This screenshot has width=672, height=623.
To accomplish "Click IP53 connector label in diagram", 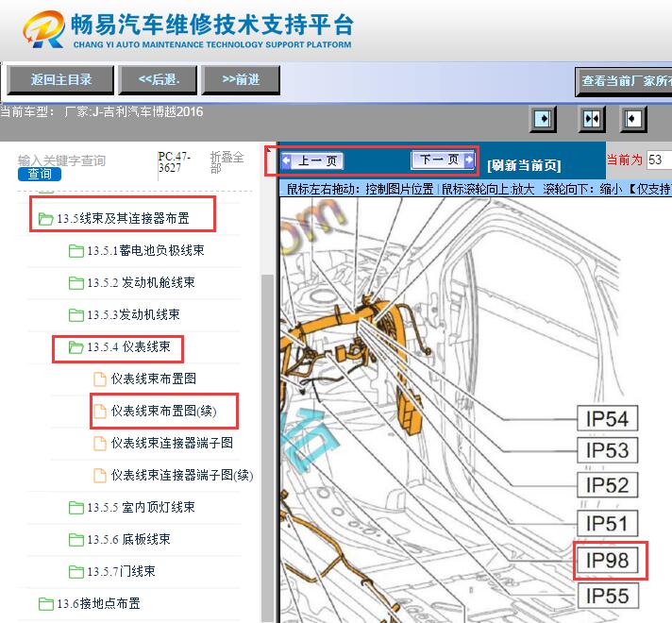I will tap(607, 450).
